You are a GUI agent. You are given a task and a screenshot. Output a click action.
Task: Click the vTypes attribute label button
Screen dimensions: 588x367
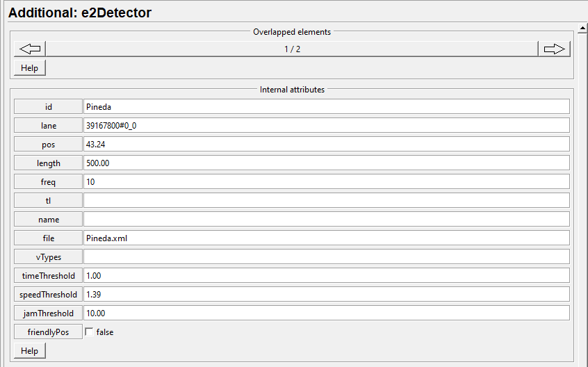pos(49,257)
